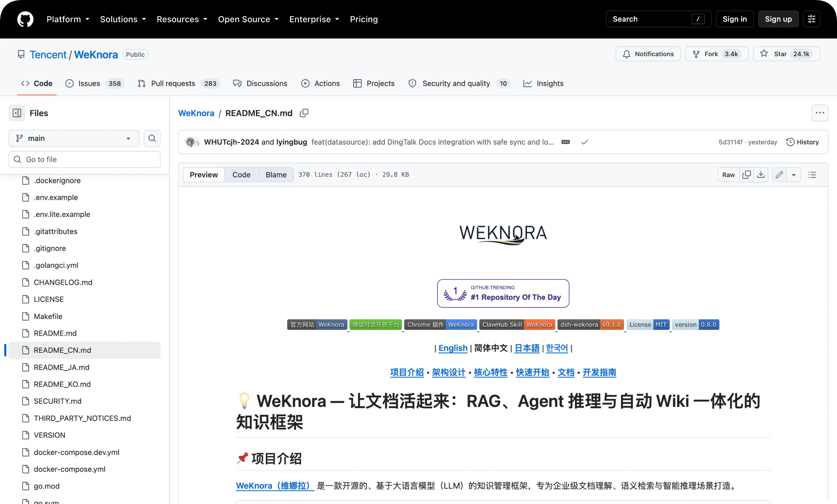Expand the Enterprise menu
Viewport: 837px width, 504px height.
(314, 19)
